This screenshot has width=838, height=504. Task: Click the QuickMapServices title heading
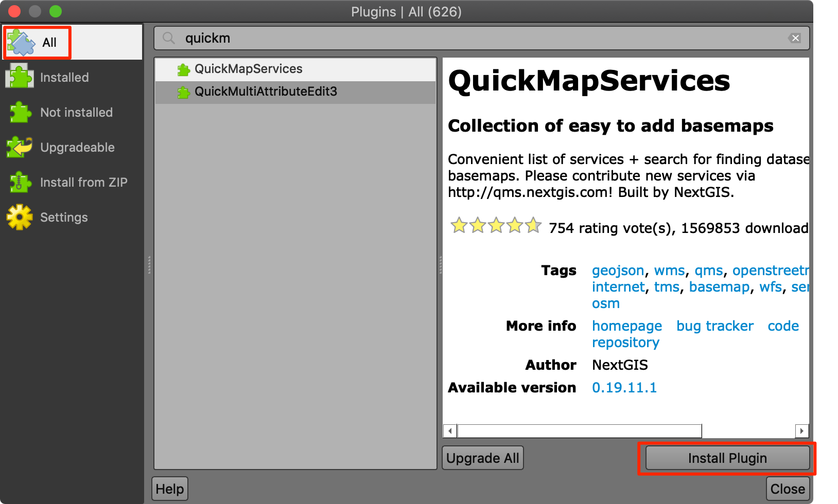(x=589, y=81)
